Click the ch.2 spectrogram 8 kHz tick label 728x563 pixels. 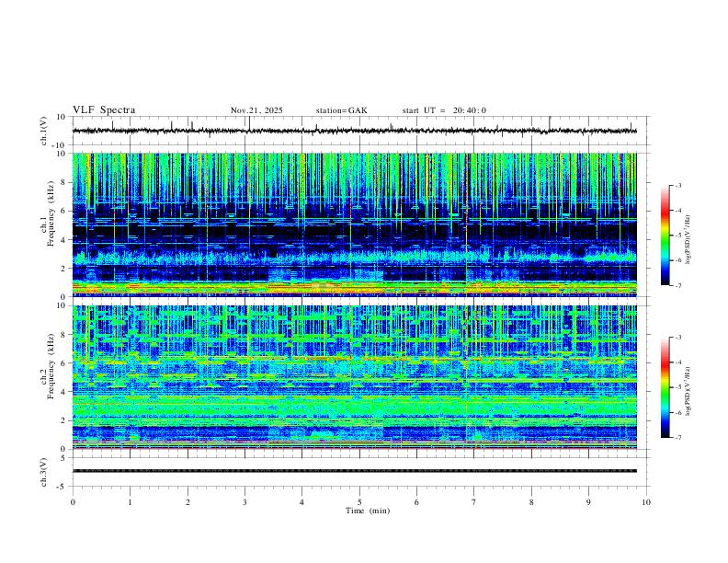click(x=64, y=335)
